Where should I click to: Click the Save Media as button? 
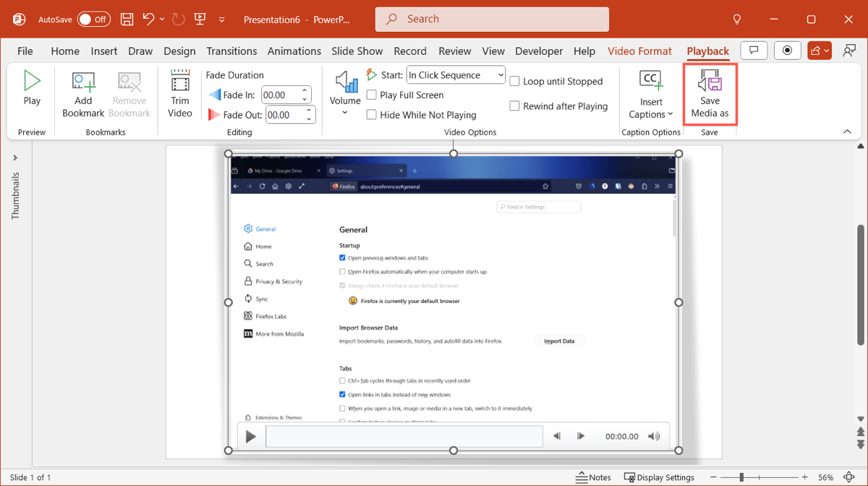point(710,94)
